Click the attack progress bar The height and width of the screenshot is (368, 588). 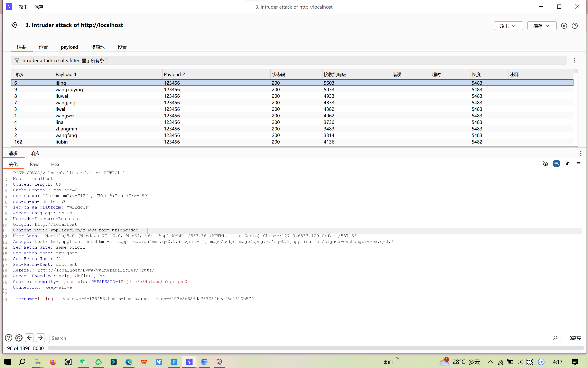click(x=316, y=348)
